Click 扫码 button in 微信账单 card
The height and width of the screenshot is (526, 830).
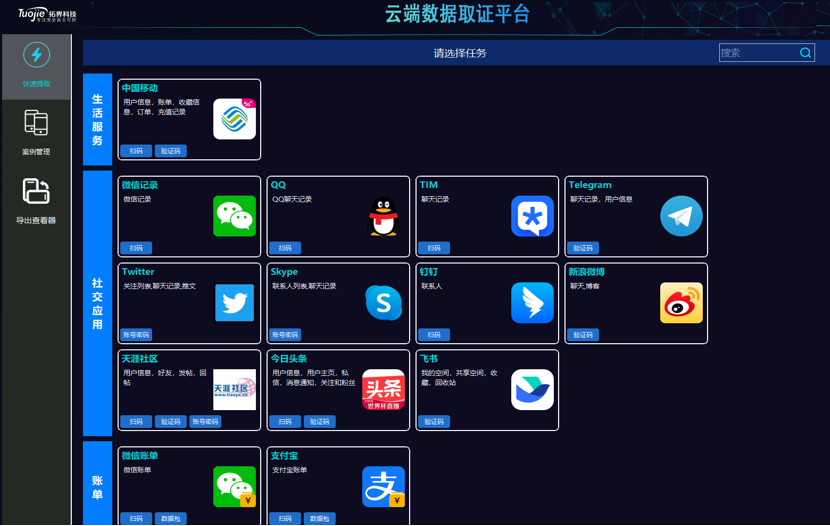[x=136, y=518]
